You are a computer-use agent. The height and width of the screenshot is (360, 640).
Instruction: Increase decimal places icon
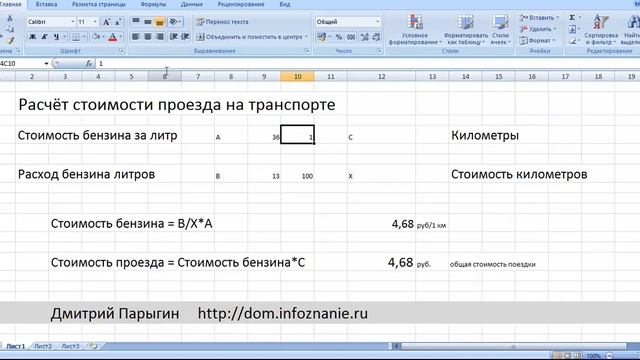click(x=364, y=37)
